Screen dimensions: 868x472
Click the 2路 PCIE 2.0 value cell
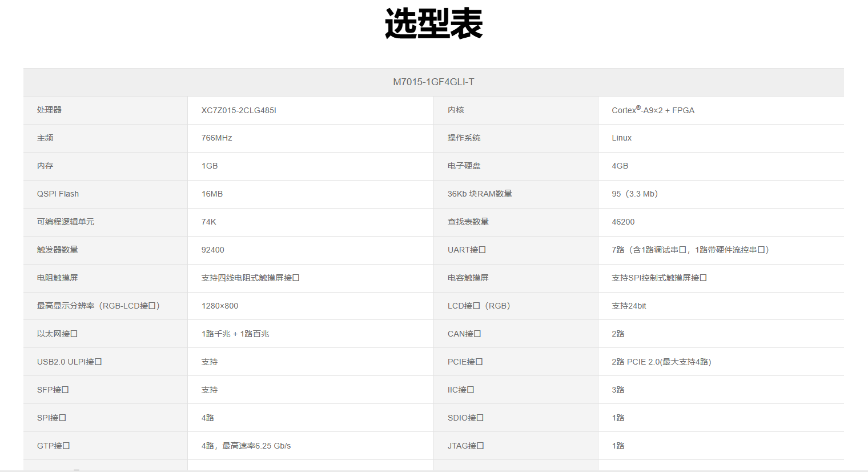pyautogui.click(x=661, y=362)
